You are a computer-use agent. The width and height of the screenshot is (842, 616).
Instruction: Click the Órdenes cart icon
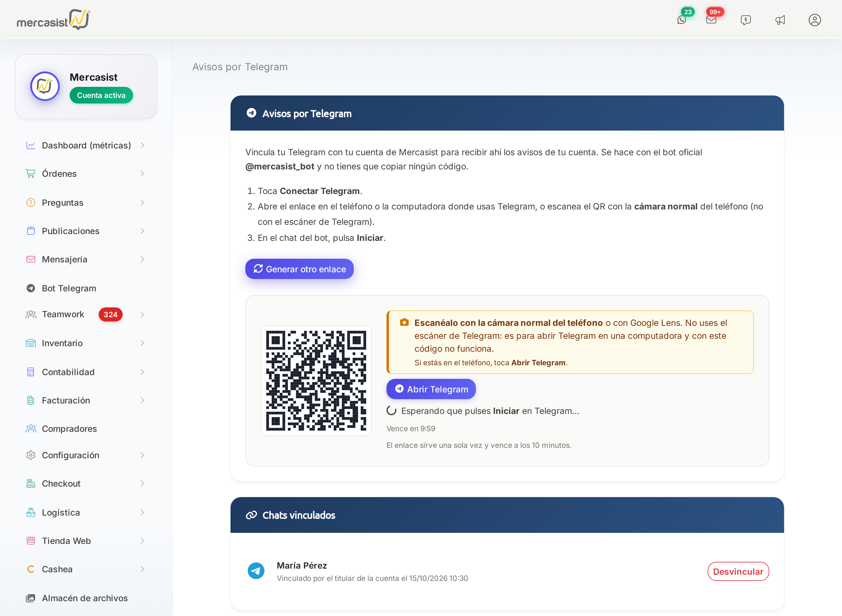(31, 173)
